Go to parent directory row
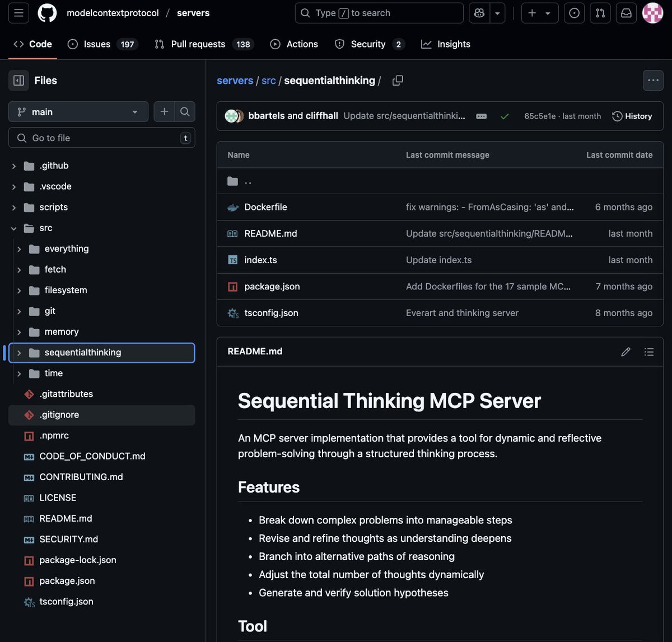This screenshot has height=642, width=672. click(x=440, y=181)
